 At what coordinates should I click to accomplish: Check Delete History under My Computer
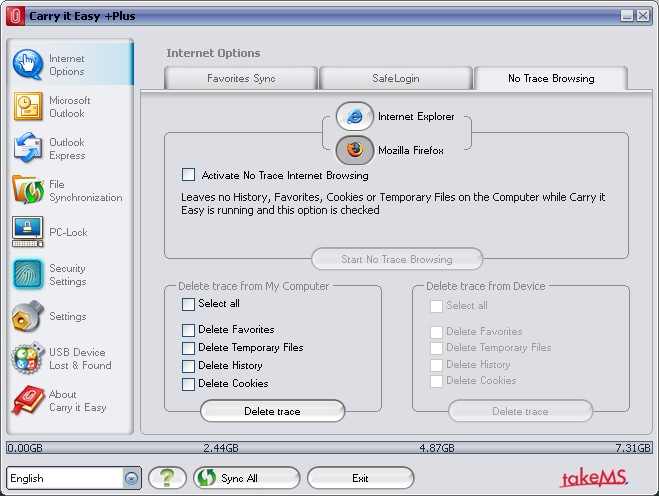188,366
